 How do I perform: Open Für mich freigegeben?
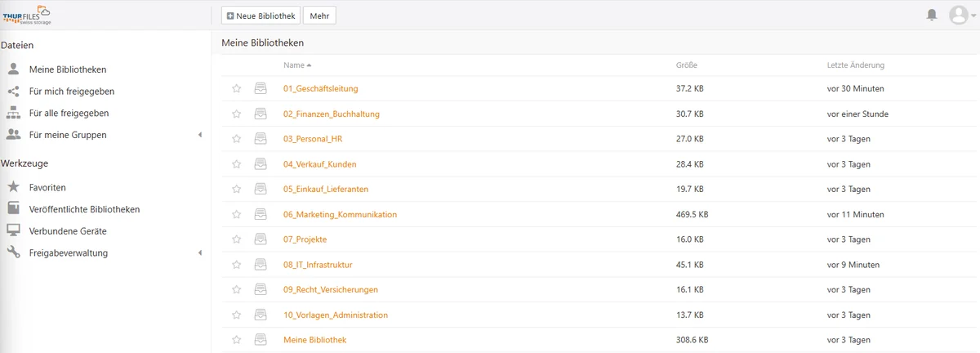(x=72, y=92)
